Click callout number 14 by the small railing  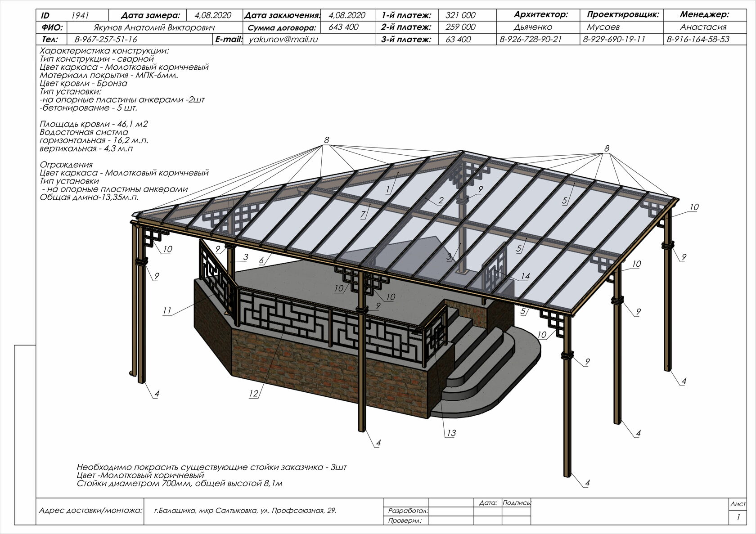[525, 276]
